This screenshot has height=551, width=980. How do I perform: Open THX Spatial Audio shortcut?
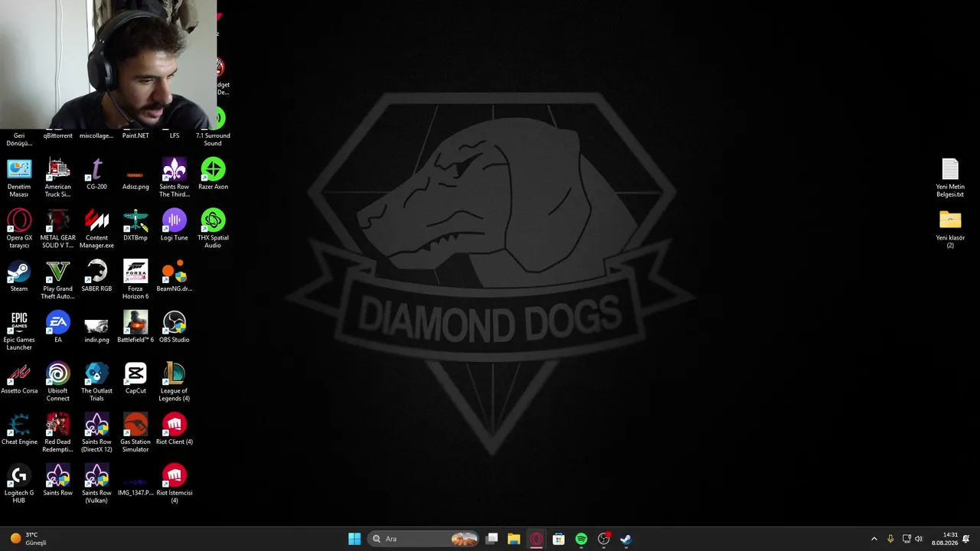click(x=213, y=229)
